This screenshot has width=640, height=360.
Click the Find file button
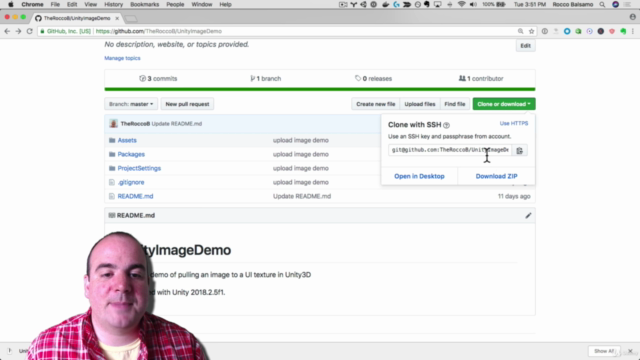pos(455,104)
